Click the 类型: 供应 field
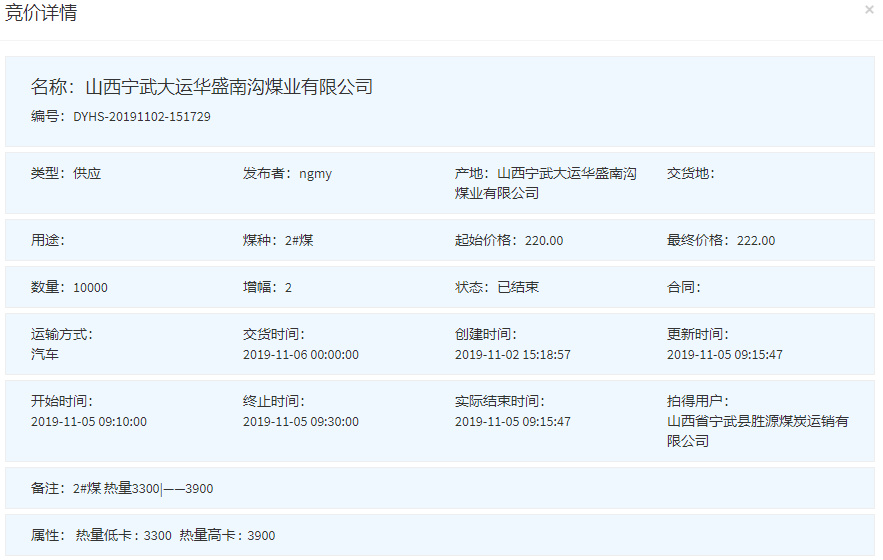The width and height of the screenshot is (883, 560). [66, 174]
